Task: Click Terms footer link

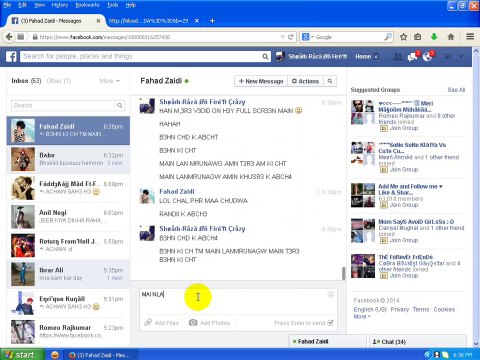Action: (x=421, y=309)
